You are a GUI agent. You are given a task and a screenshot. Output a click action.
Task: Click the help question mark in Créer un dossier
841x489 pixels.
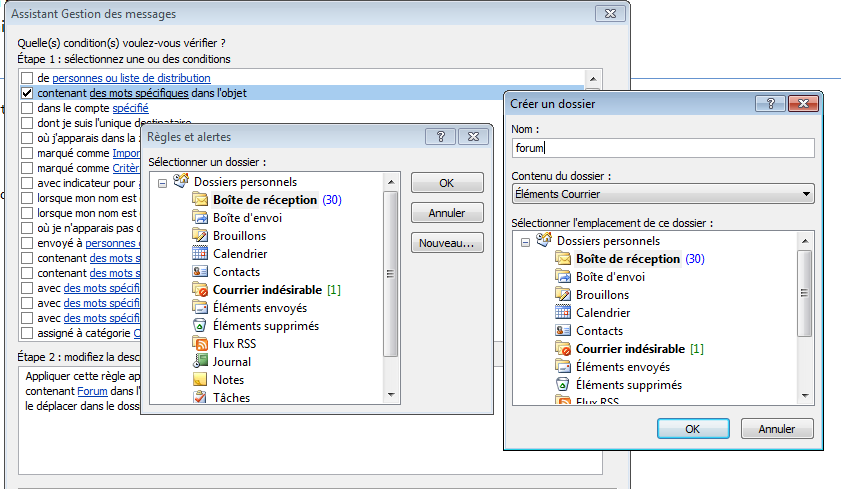(x=770, y=103)
